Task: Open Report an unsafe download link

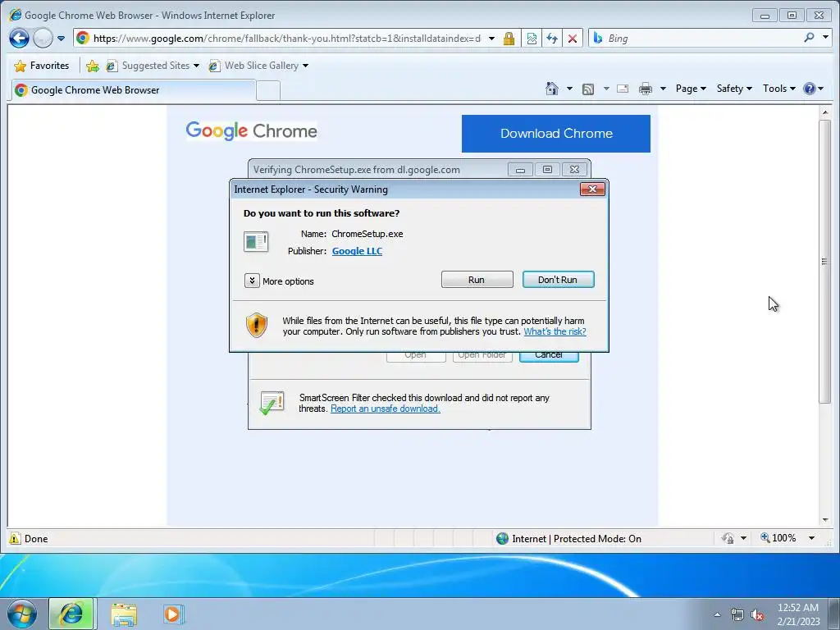Action: tap(386, 409)
